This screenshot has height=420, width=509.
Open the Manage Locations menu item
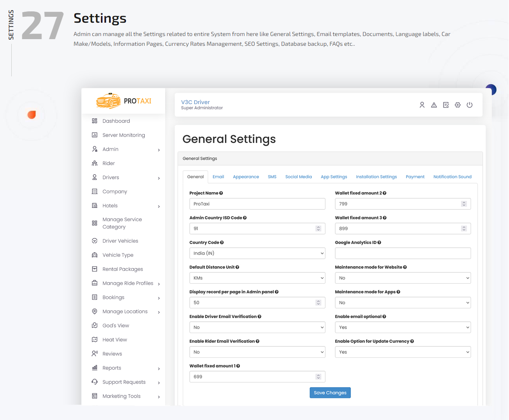pos(125,312)
